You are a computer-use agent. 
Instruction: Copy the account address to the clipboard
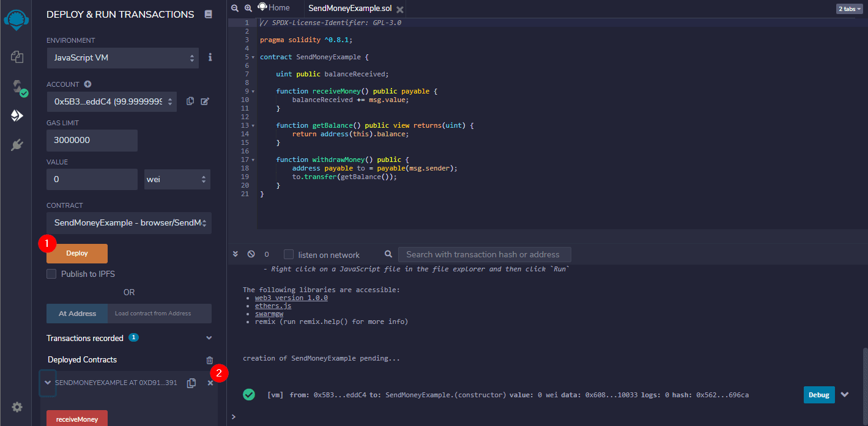pyautogui.click(x=190, y=101)
